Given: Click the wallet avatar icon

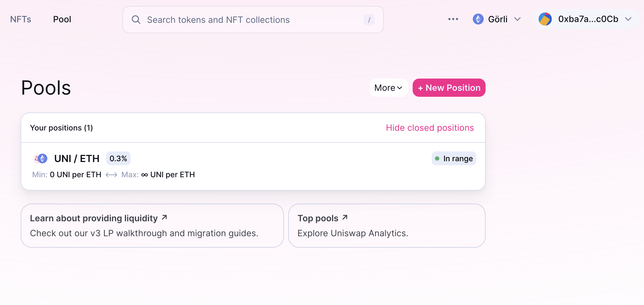Looking at the screenshot, I should pyautogui.click(x=545, y=19).
